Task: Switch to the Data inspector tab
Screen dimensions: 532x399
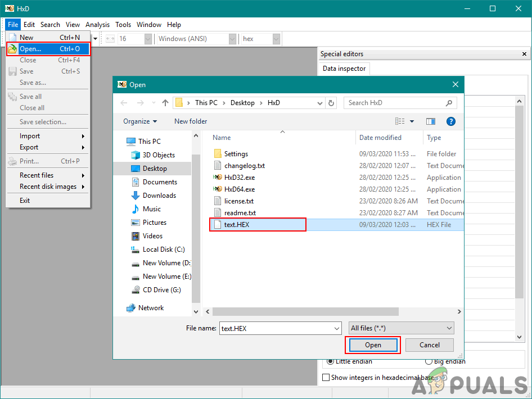Action: click(x=343, y=68)
